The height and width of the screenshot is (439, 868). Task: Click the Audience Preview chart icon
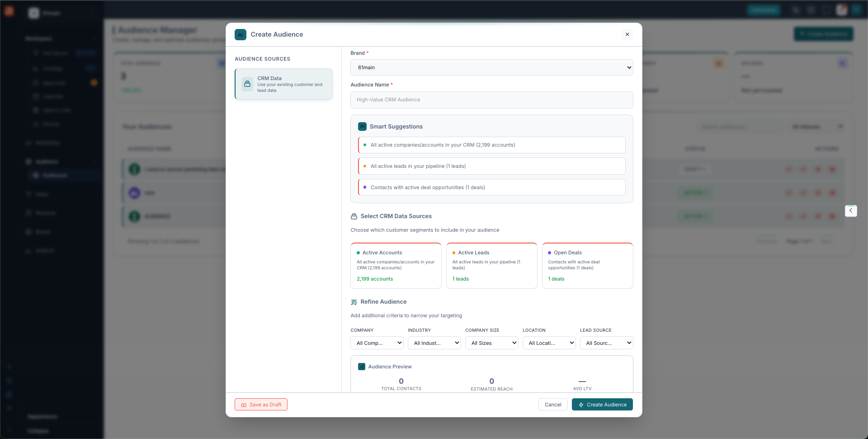[362, 367]
